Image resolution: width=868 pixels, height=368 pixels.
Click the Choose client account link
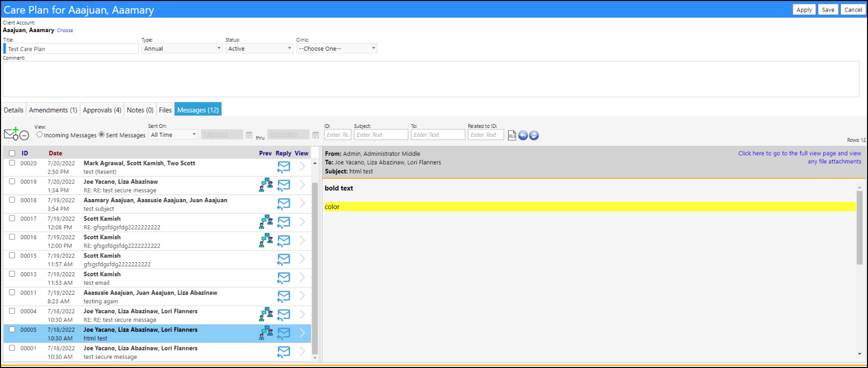(x=65, y=31)
